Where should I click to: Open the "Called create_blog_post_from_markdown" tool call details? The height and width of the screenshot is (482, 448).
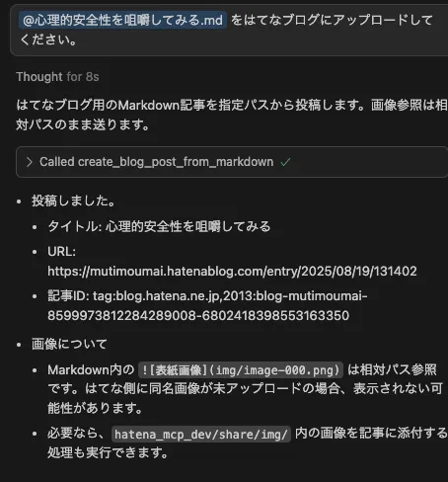pos(157,162)
